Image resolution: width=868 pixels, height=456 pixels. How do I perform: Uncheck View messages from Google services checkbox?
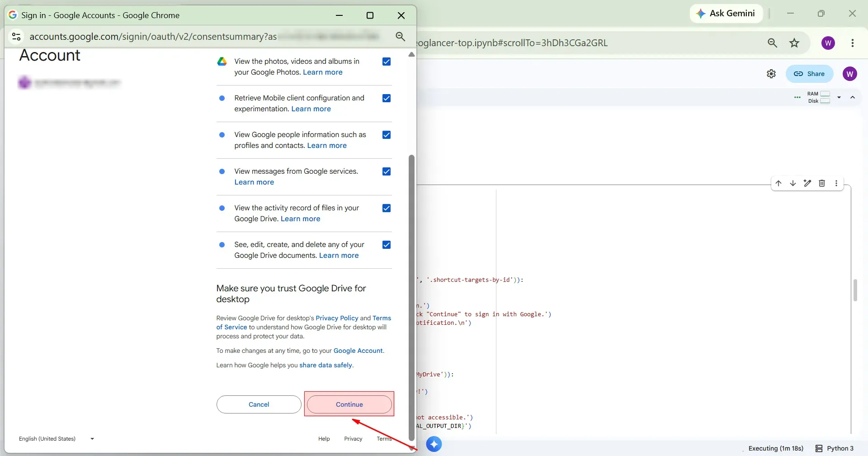[387, 171]
